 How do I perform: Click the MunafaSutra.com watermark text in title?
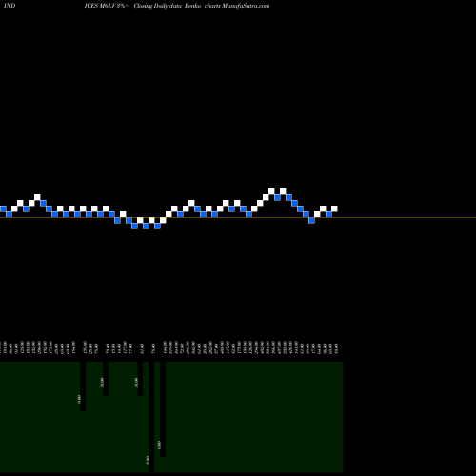(246, 6)
